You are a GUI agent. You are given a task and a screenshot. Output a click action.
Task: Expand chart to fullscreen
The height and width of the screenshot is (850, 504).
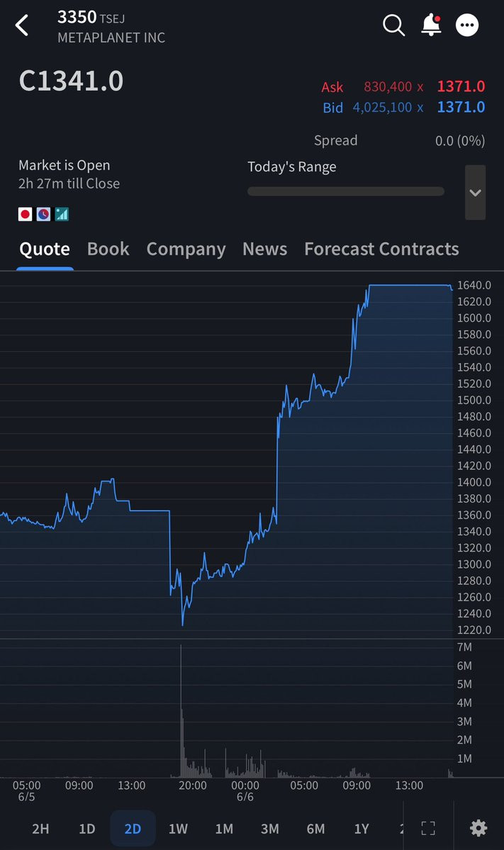coord(428,828)
